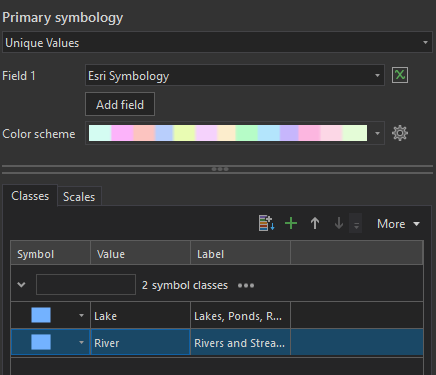Screen dimensions: 436x375
Task: Click the group heading input box
Action: pyautogui.click(x=86, y=285)
